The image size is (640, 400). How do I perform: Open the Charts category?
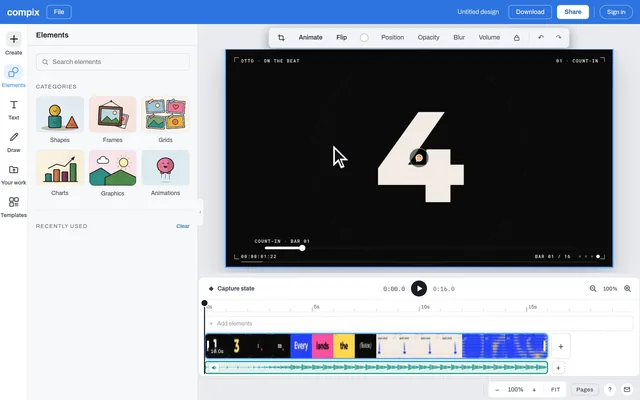tap(60, 173)
